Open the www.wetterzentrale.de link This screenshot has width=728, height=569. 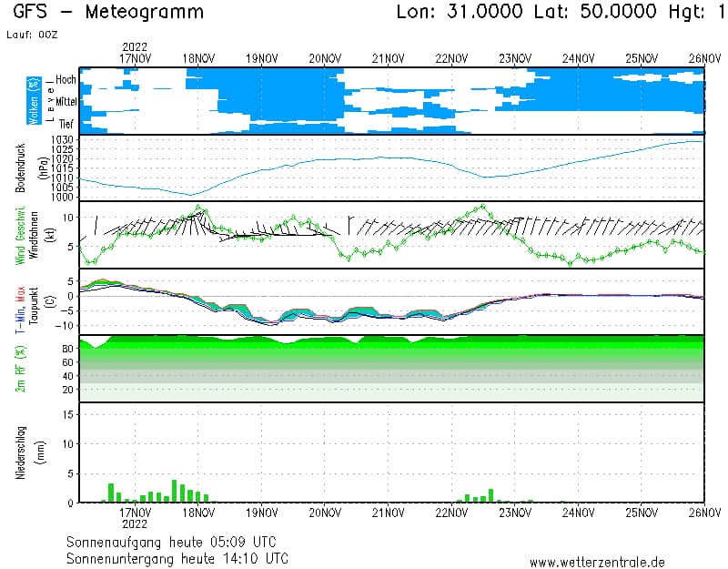click(597, 562)
